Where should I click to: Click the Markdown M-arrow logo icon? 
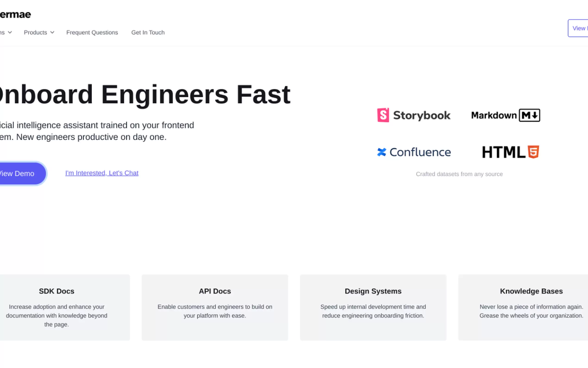529,115
